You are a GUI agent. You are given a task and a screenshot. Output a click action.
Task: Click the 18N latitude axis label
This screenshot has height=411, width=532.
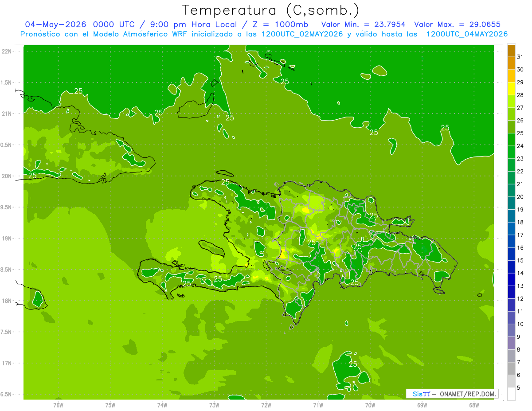pos(7,301)
